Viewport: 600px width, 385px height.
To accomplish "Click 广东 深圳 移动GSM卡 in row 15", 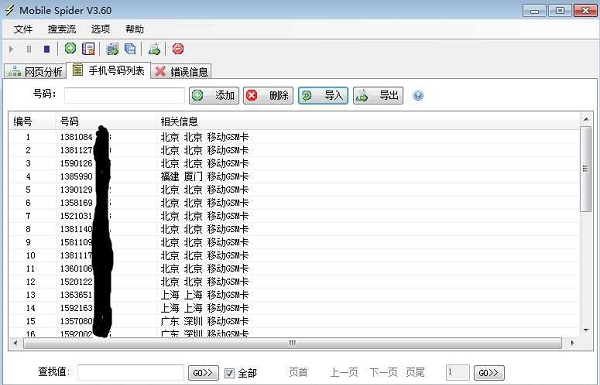I will pos(204,321).
